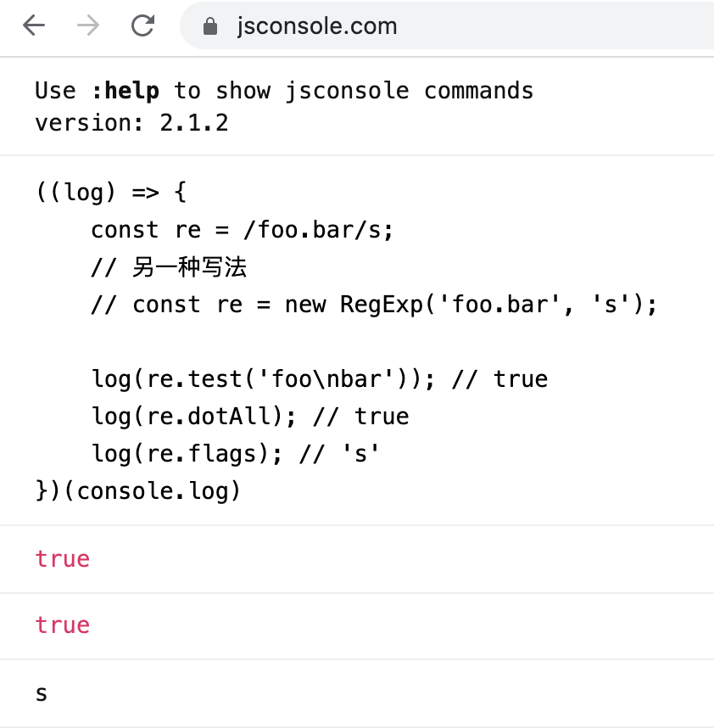Click the blank line inside code block

pyautogui.click(x=357, y=342)
